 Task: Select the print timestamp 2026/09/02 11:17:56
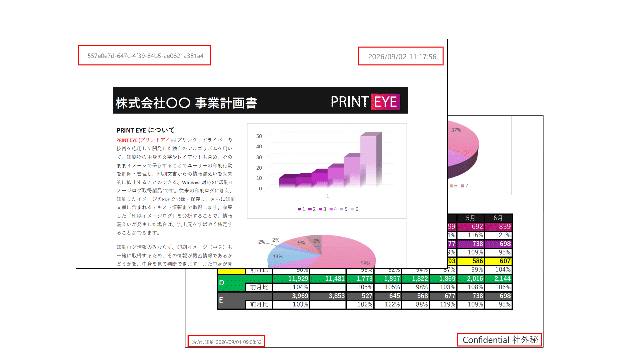[x=402, y=57]
